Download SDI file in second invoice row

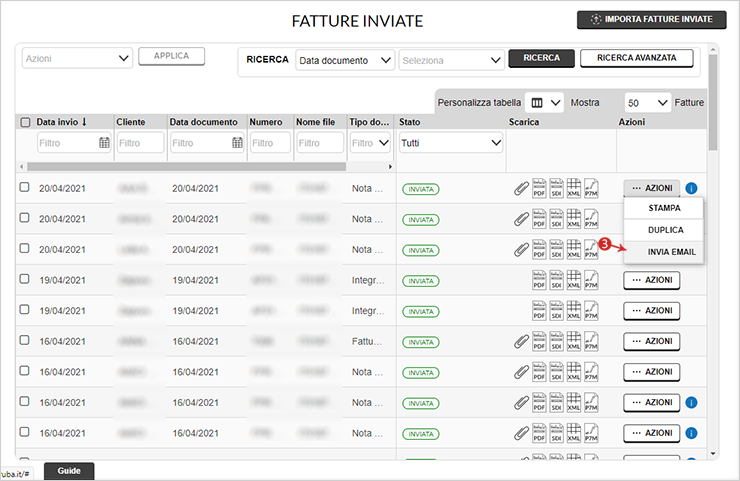(x=556, y=219)
